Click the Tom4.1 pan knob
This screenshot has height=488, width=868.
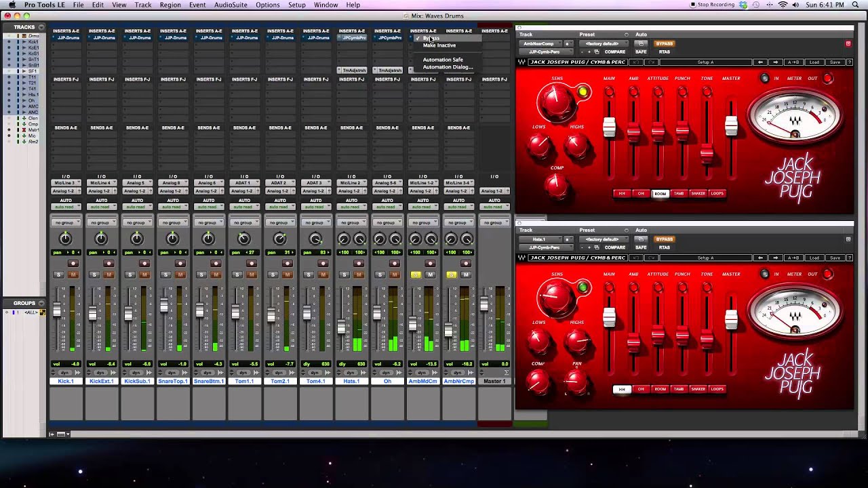pyautogui.click(x=315, y=239)
